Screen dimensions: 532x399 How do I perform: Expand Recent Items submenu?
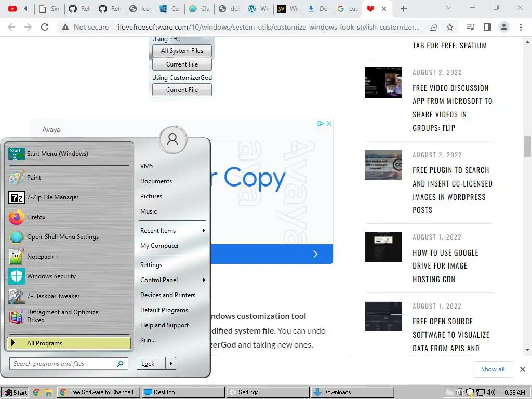[172, 231]
